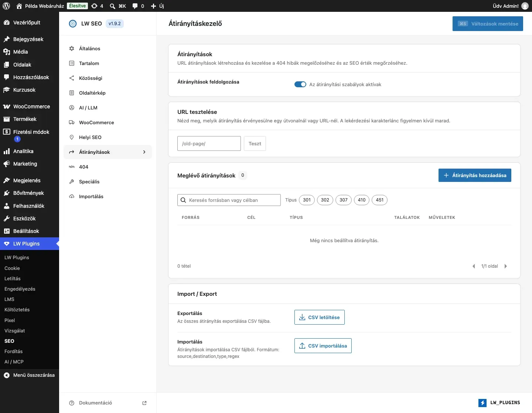Filter by type 410 chip

tap(362, 200)
